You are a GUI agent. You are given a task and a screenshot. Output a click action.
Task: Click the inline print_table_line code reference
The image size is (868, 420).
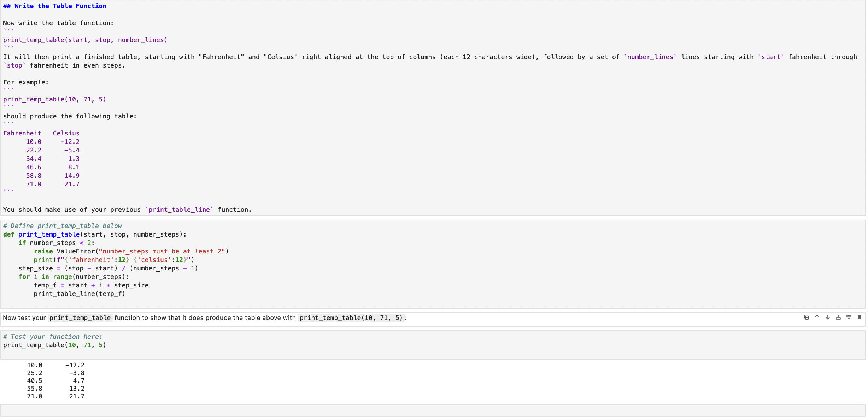tap(178, 209)
